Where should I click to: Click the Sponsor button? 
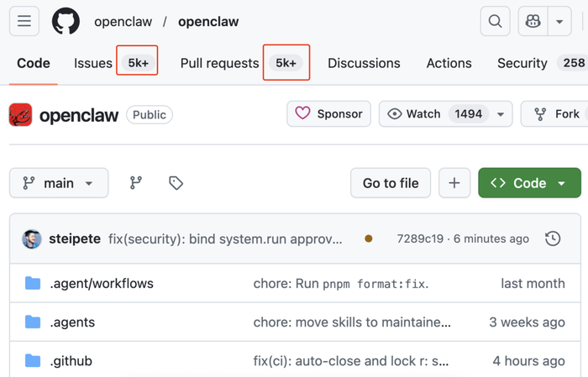tap(328, 114)
